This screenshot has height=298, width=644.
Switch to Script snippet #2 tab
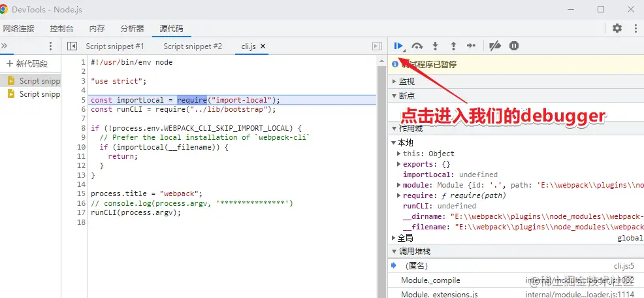193,46
